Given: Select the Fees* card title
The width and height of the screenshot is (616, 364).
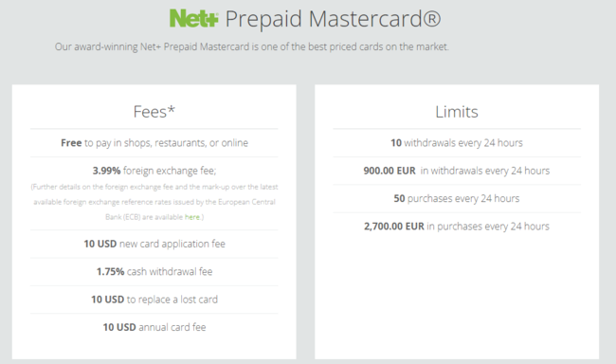Looking at the screenshot, I should coord(154,112).
